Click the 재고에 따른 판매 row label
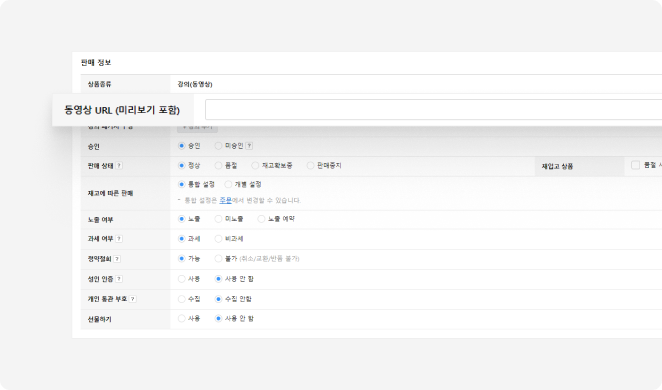The width and height of the screenshot is (662, 390). tap(110, 193)
